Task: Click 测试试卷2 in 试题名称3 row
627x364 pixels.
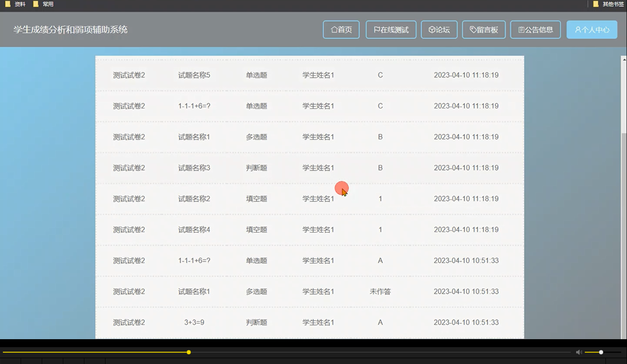Action: 129,168
